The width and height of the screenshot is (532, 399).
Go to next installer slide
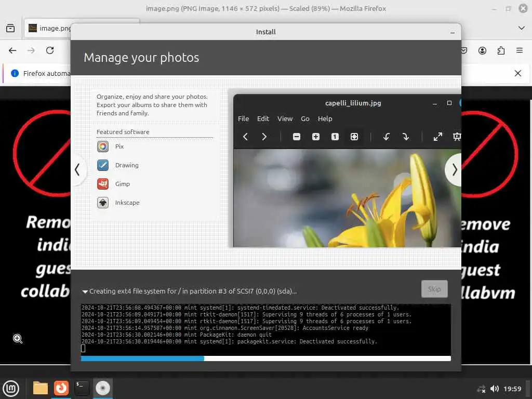(454, 170)
